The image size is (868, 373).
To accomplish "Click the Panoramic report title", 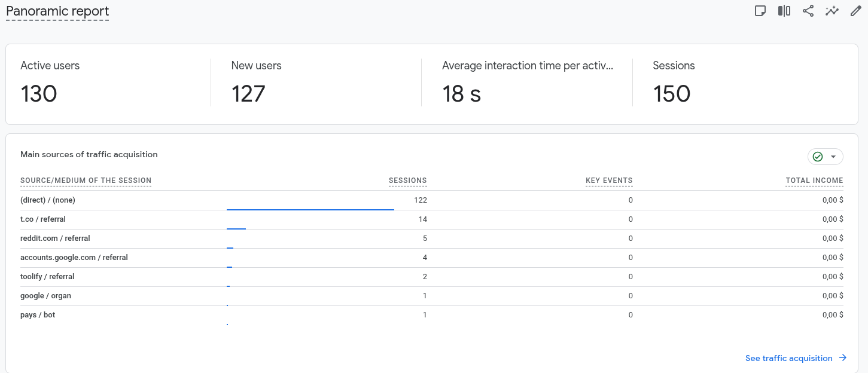I will 57,11.
